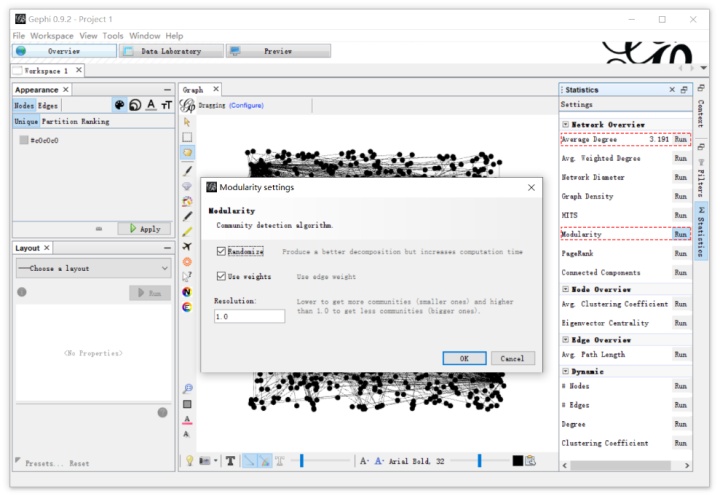Select the label size icon in Appearance

166,105
